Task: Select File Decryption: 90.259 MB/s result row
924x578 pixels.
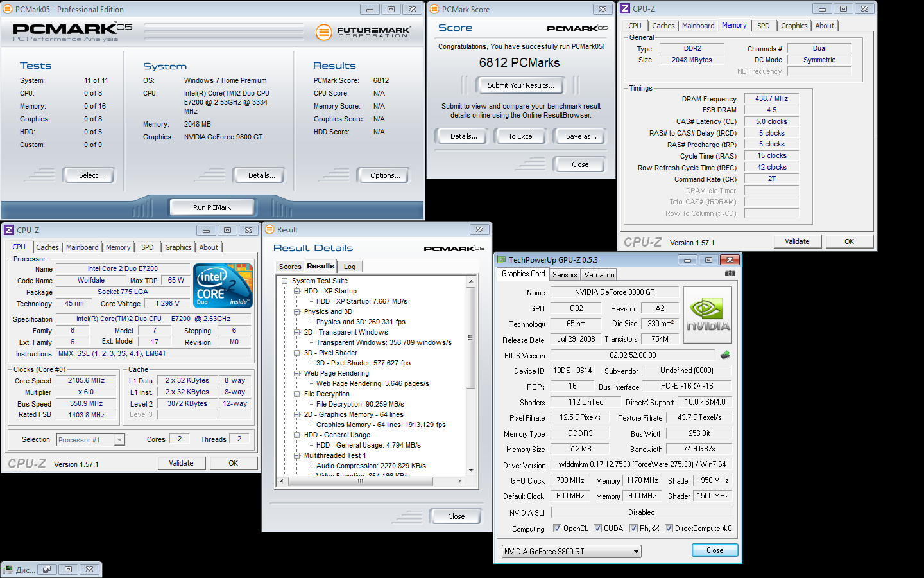Action: tap(360, 404)
